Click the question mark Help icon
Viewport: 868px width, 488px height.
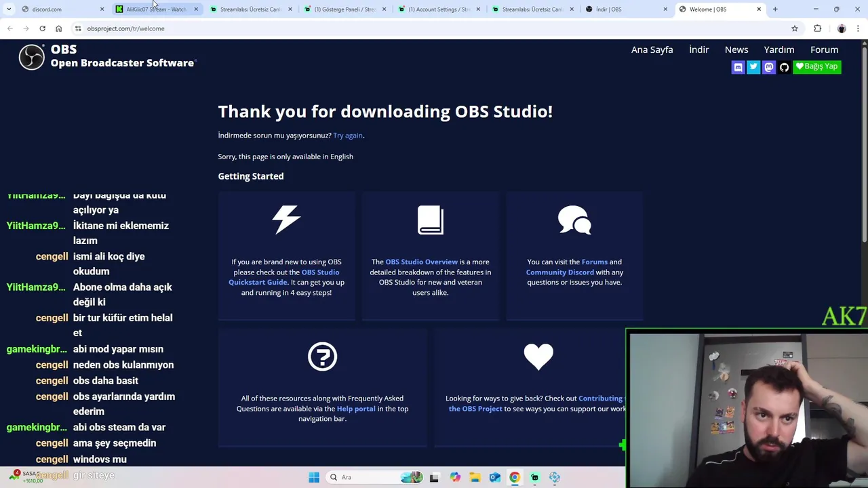[322, 357]
